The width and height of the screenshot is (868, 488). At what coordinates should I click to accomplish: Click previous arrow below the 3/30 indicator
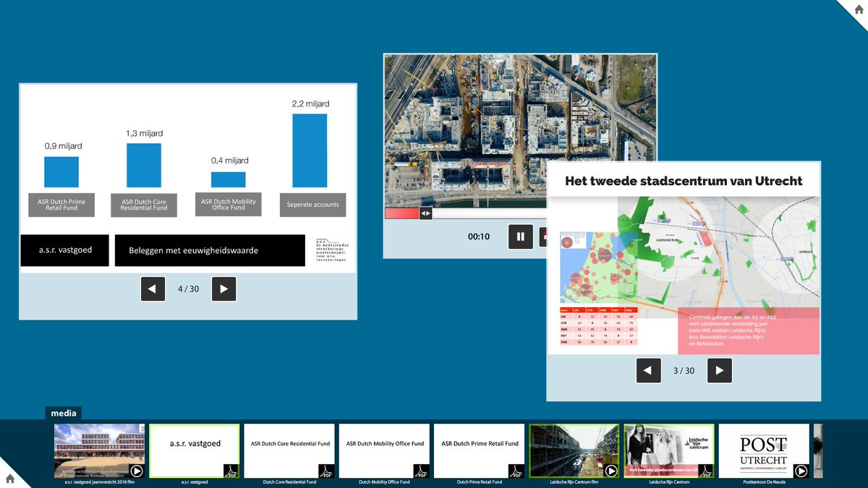pos(648,370)
